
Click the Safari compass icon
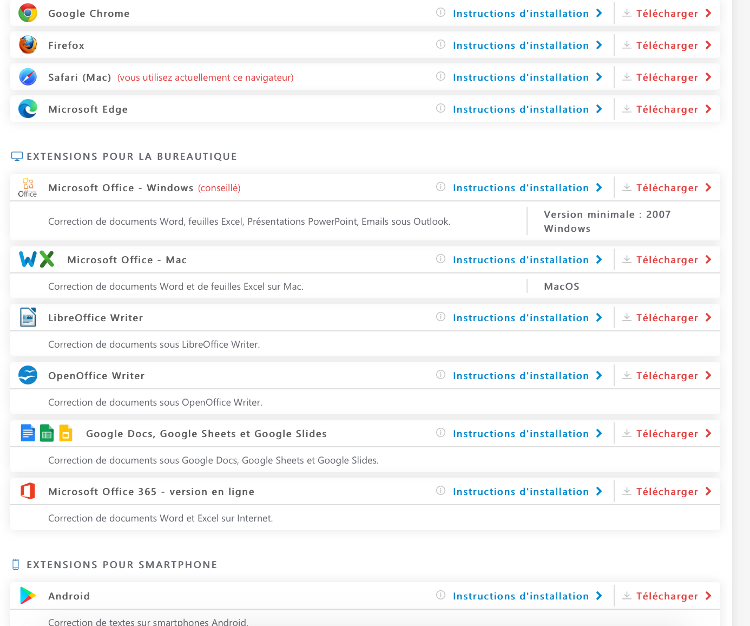pyautogui.click(x=28, y=77)
